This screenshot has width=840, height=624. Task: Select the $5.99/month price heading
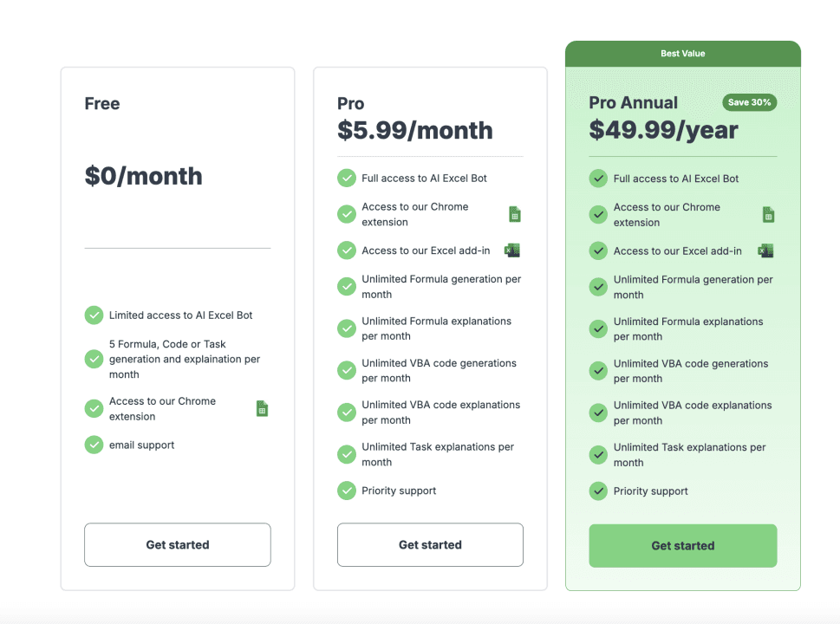pyautogui.click(x=414, y=130)
